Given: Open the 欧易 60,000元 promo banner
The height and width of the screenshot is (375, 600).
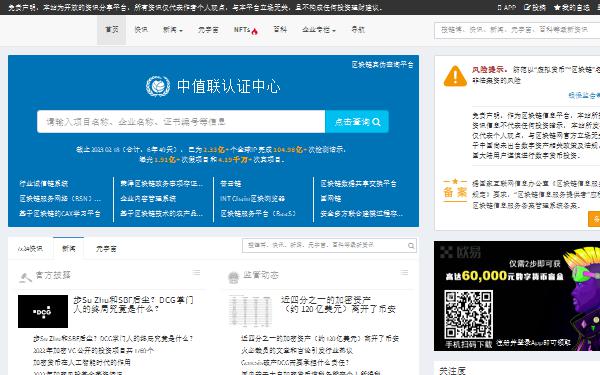Looking at the screenshot, I should pos(517,296).
